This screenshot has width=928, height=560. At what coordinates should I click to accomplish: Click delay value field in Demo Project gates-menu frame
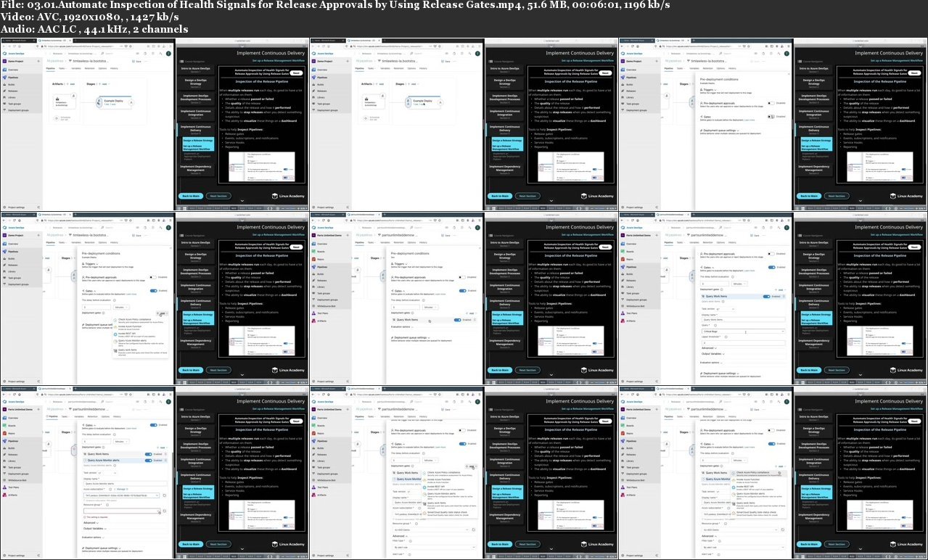click(x=97, y=308)
